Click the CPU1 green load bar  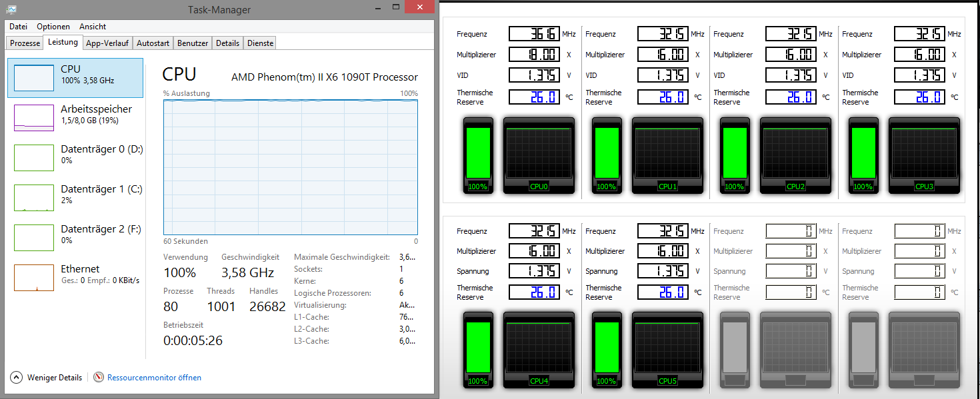pyautogui.click(x=607, y=153)
